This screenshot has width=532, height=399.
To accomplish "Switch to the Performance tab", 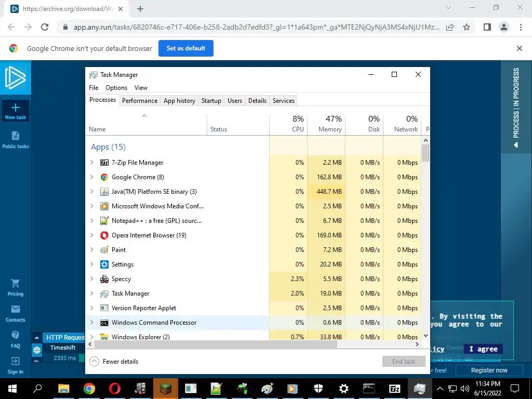I will (140, 101).
